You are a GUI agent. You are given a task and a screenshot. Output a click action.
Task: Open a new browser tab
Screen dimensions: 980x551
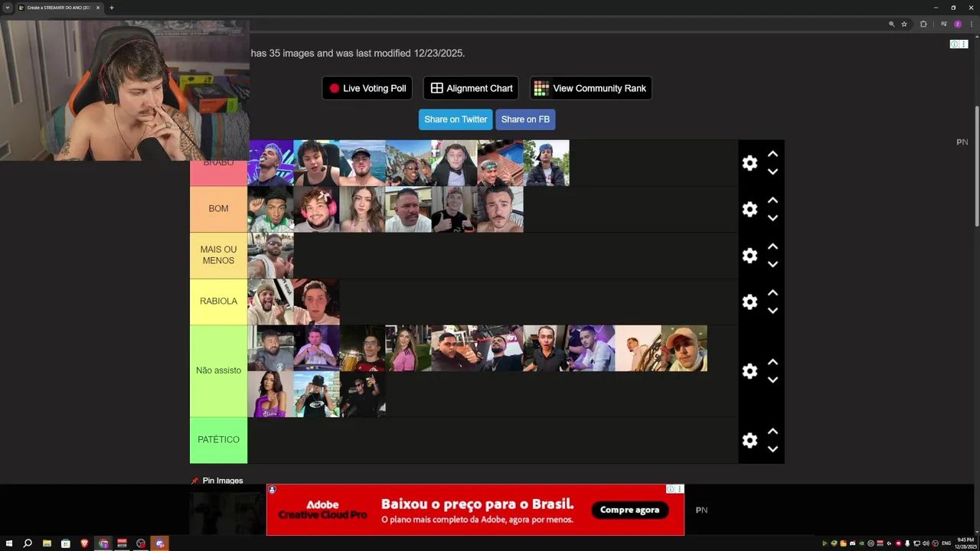click(112, 8)
